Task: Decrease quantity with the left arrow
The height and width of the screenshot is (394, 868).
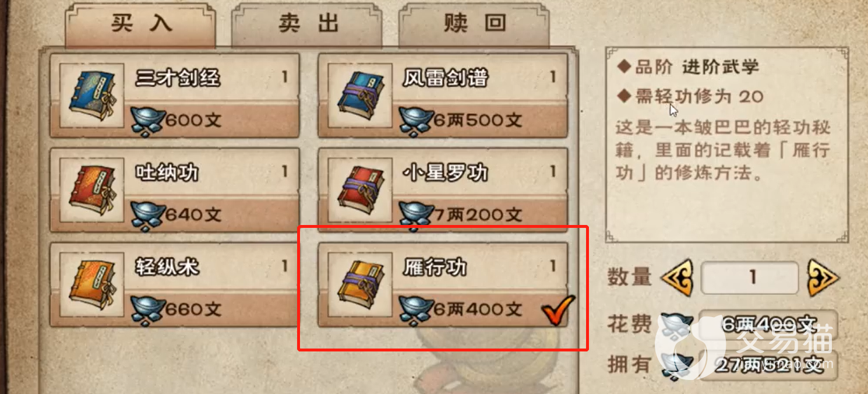Action: coord(678,277)
